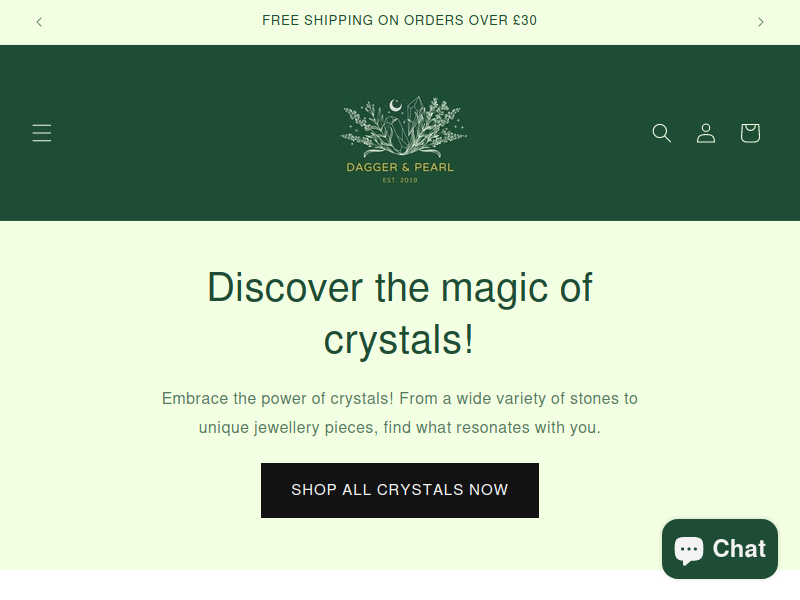
Task: Advance to the next announcement
Action: pyautogui.click(x=761, y=22)
